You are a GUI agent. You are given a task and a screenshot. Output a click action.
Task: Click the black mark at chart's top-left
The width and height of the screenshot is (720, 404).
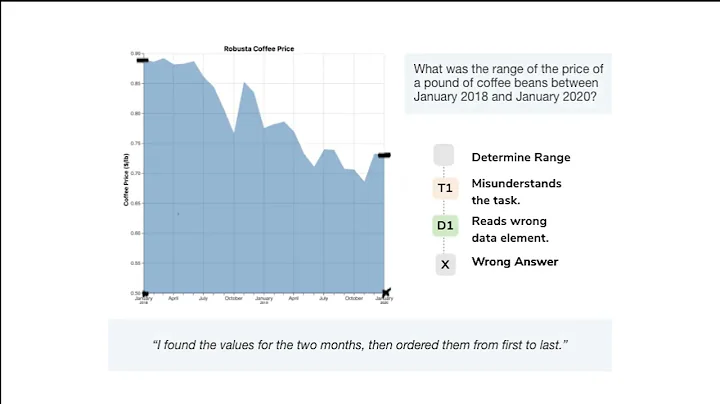(142, 61)
